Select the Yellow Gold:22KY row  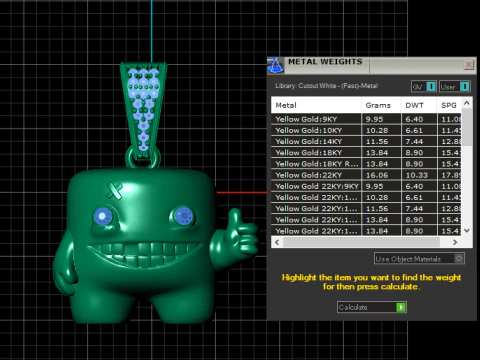pos(366,175)
